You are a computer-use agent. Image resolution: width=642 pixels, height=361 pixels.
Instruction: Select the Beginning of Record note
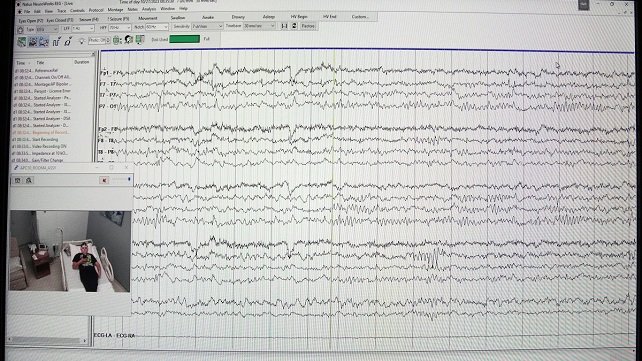[41, 133]
